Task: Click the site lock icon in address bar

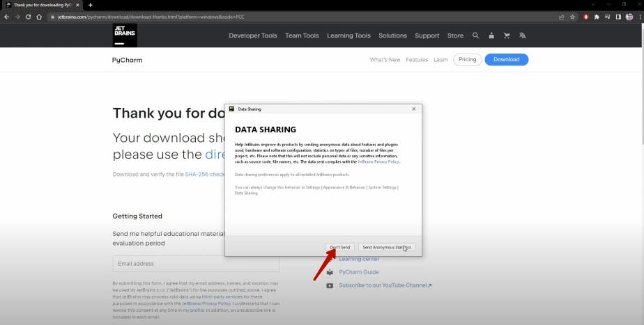Action: [52, 17]
